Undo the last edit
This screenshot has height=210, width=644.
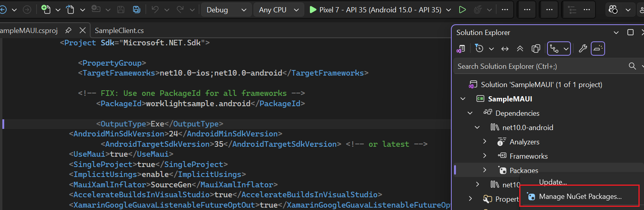[x=155, y=10]
